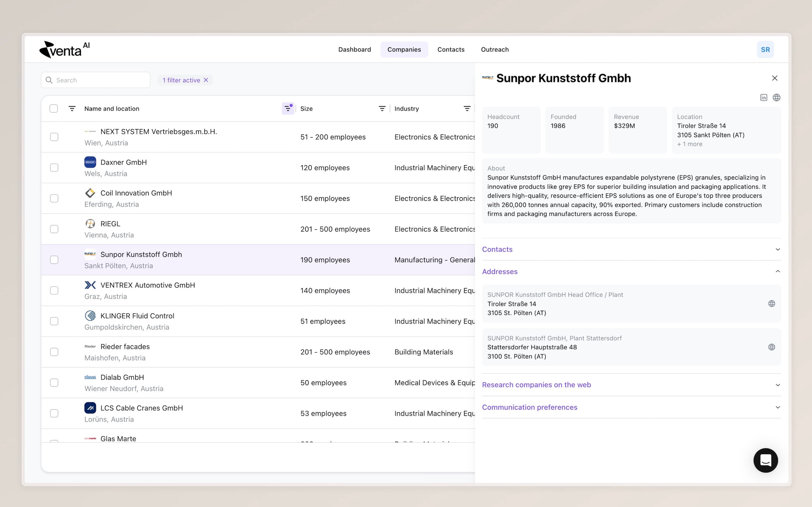This screenshot has height=507, width=812.
Task: Open the Outreach tab
Action: (x=495, y=50)
